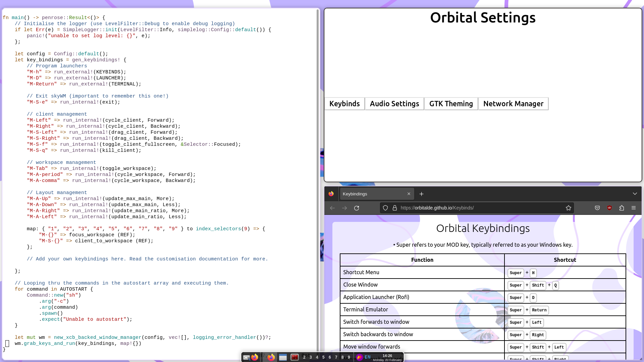Click the site padlock security icon
This screenshot has width=644, height=362.
coord(395,208)
